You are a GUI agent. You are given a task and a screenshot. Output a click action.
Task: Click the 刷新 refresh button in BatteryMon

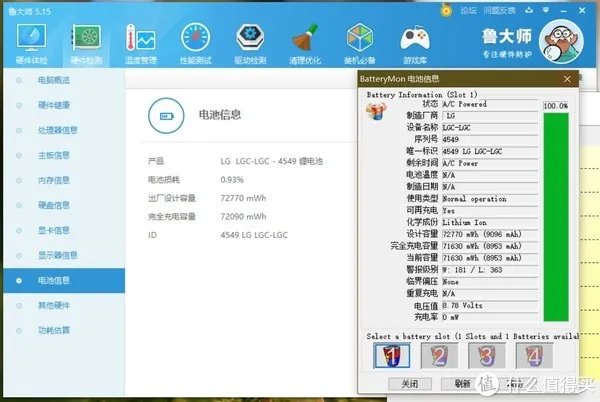[x=462, y=384]
